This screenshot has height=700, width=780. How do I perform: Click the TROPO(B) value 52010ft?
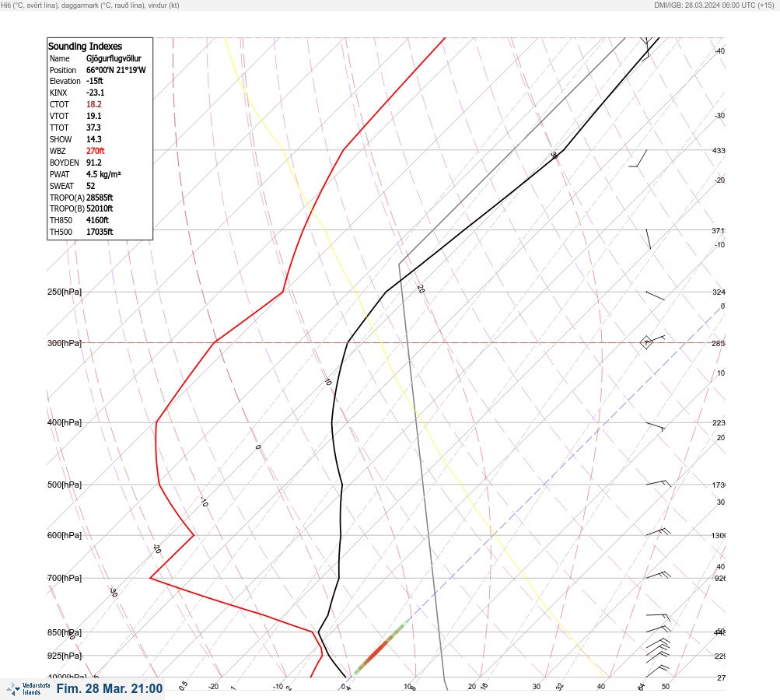(100, 208)
